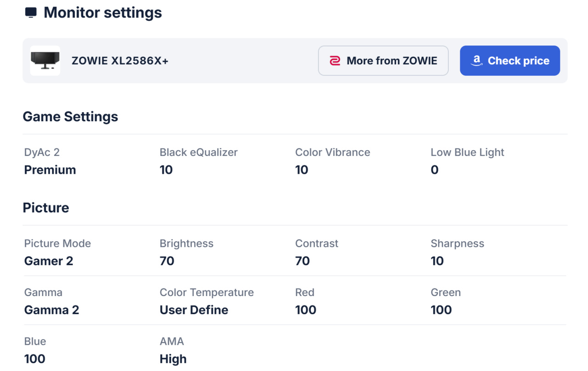Click the Black eQualizer value 10
Screen dimensions: 588x371
[166, 170]
